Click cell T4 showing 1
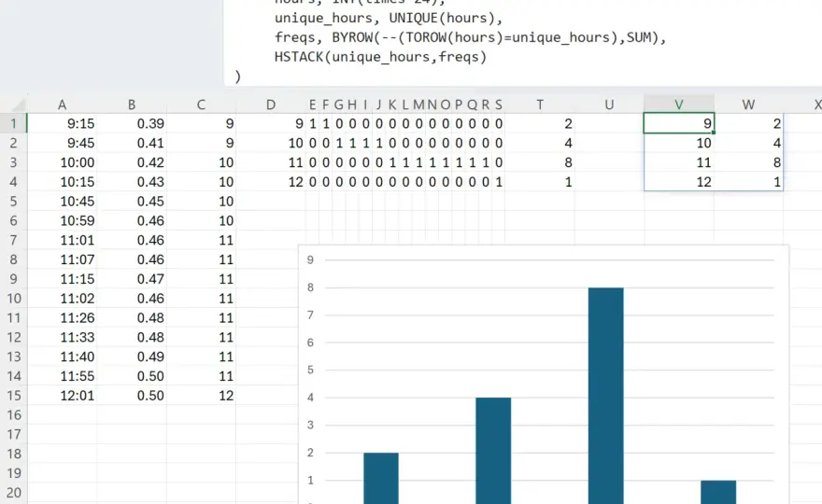This screenshot has height=504, width=822. 540,182
